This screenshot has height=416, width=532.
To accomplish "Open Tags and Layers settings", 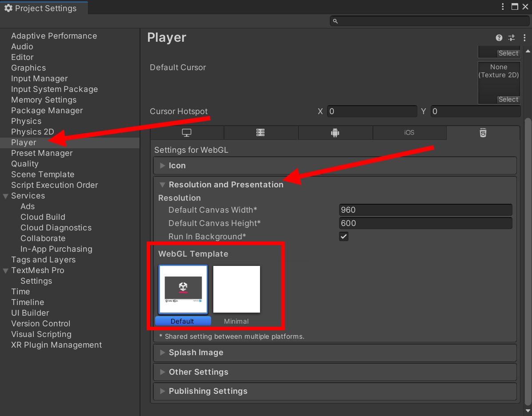I will [44, 260].
